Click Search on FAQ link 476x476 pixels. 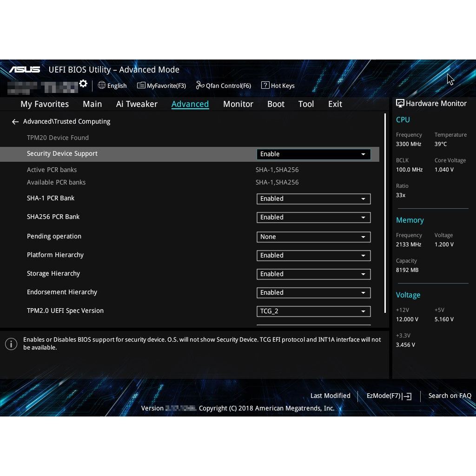click(450, 396)
